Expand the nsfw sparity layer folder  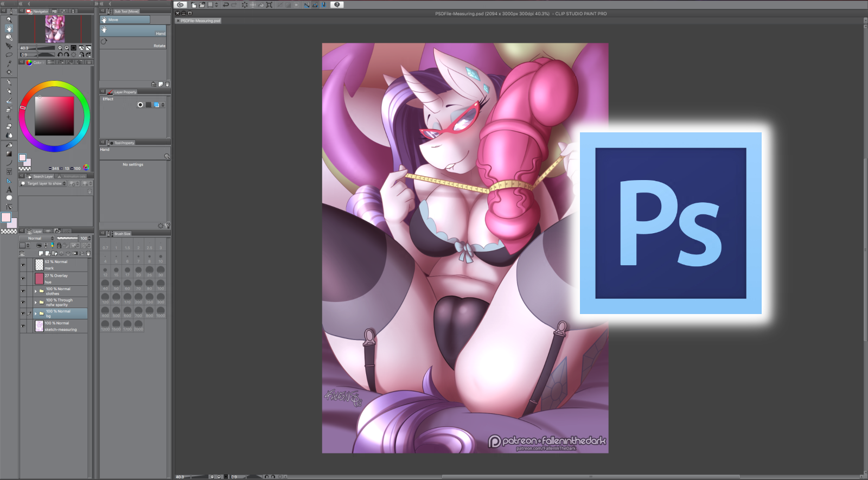(x=36, y=302)
